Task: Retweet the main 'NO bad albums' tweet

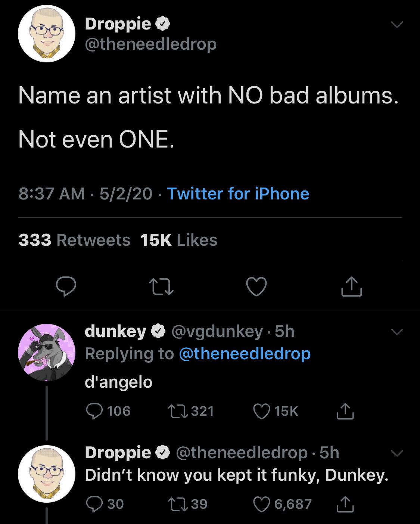Action: pyautogui.click(x=161, y=287)
